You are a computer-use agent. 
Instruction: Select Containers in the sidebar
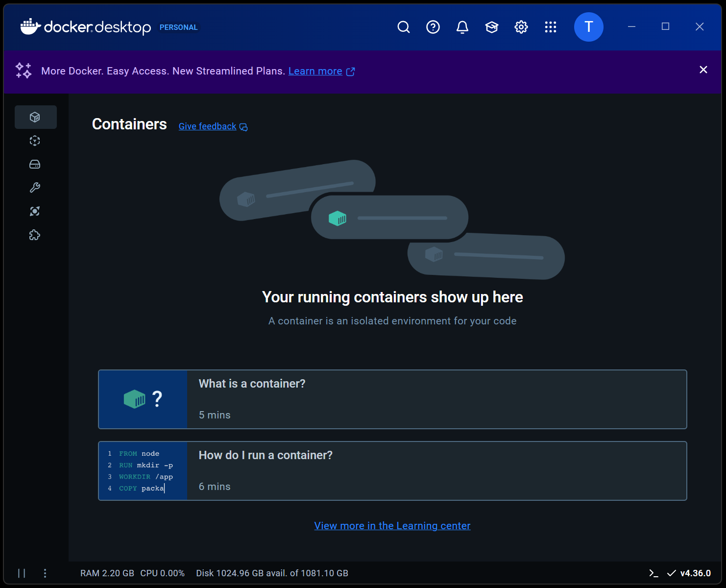coord(35,117)
